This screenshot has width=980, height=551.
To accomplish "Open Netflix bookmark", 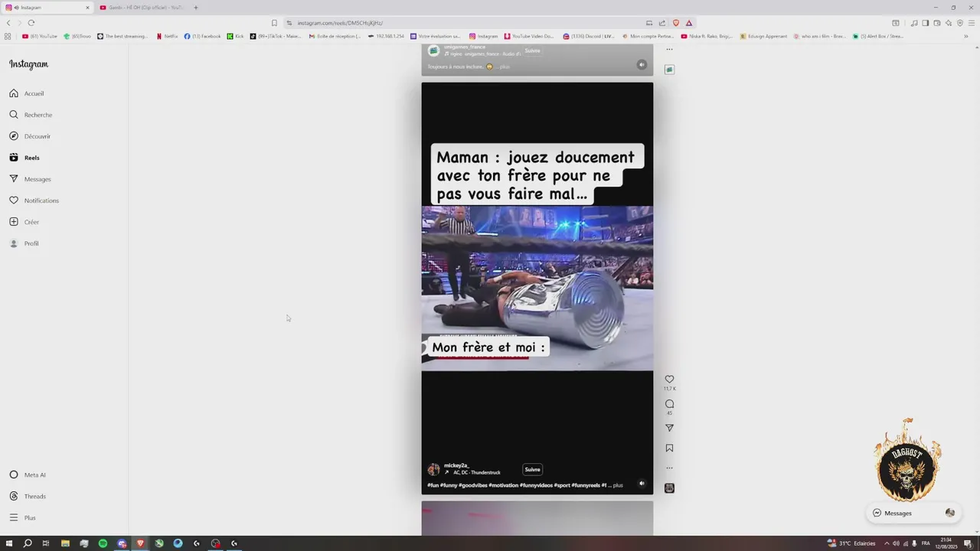I will pos(167,36).
